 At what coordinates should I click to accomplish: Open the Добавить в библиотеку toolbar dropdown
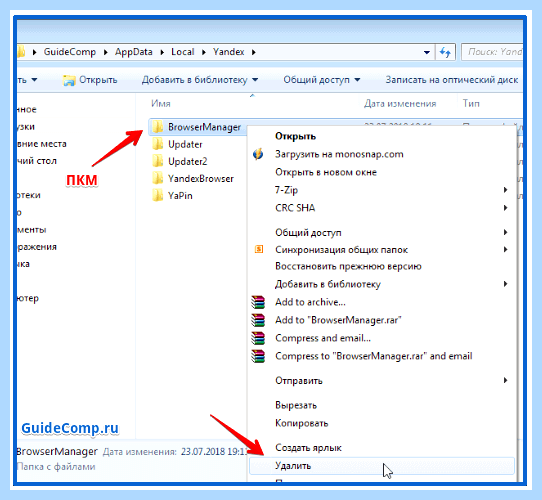point(200,80)
